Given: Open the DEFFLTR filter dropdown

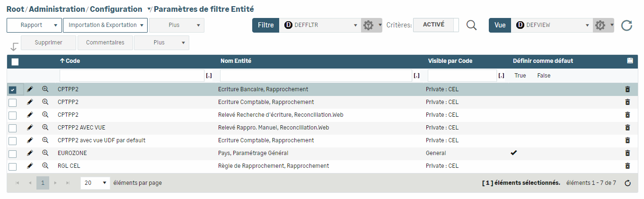Looking at the screenshot, I should click(x=320, y=26).
